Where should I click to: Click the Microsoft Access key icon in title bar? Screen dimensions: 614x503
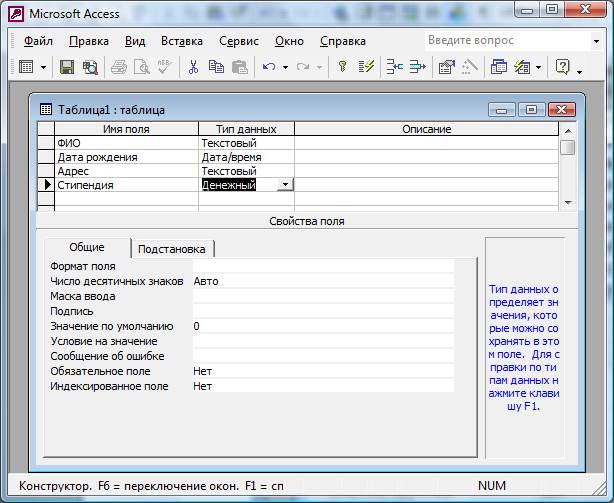pyautogui.click(x=16, y=14)
